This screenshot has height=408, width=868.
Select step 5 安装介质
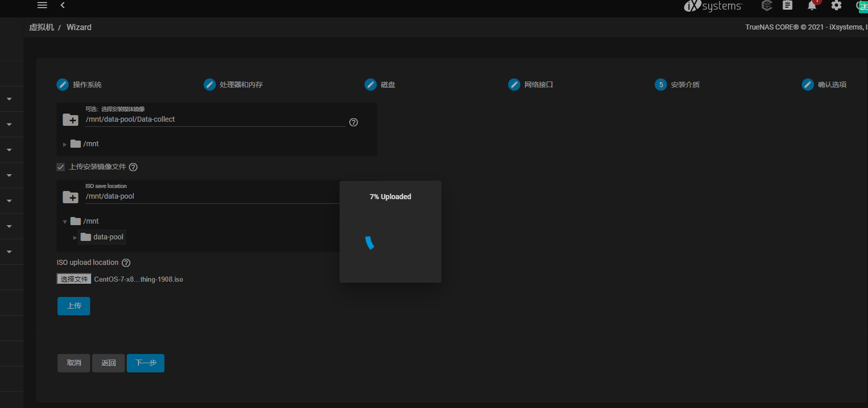[x=677, y=85]
